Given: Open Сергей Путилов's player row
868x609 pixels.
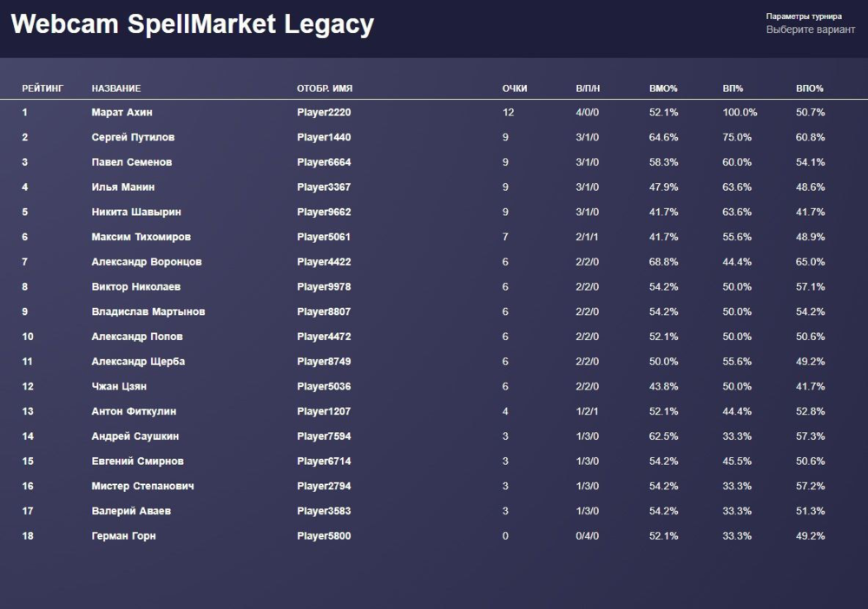Looking at the screenshot, I should click(x=133, y=137).
